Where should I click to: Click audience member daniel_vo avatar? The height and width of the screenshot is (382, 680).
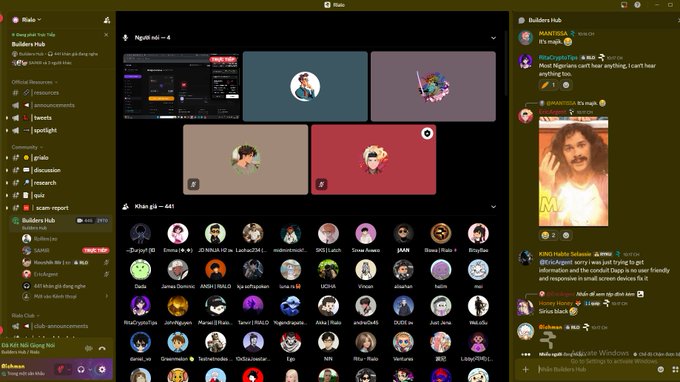pyautogui.click(x=141, y=342)
